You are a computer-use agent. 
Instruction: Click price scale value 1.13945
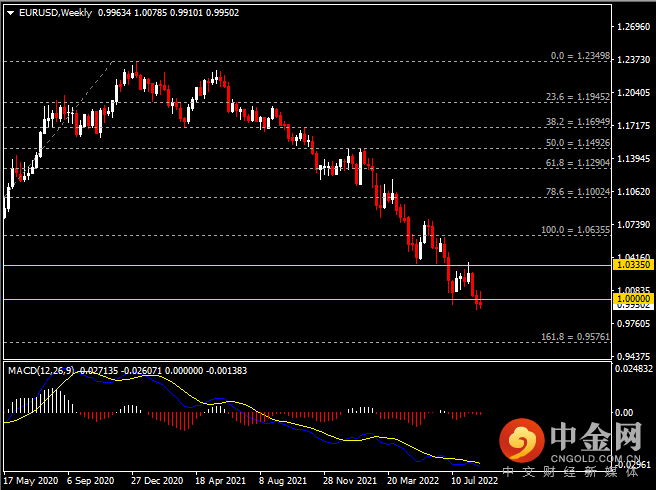(633, 159)
